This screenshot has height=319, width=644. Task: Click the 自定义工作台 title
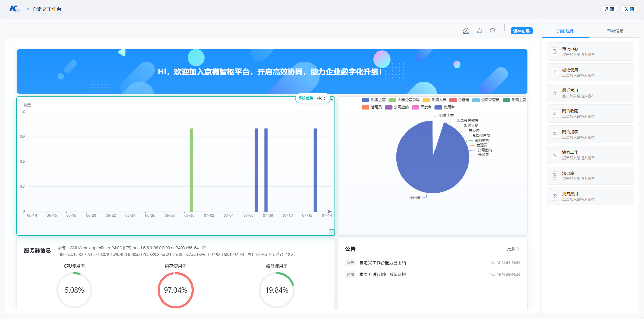[47, 9]
